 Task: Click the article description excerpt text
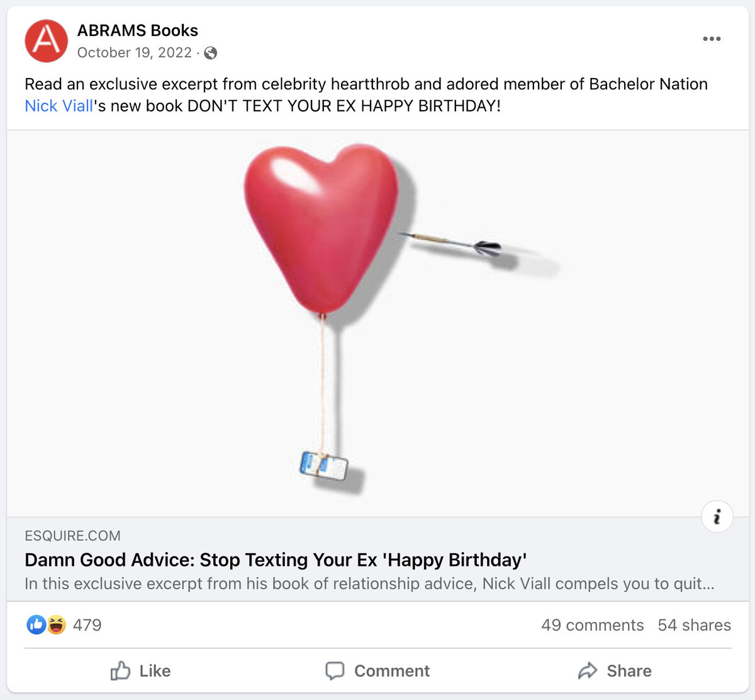coord(369,584)
